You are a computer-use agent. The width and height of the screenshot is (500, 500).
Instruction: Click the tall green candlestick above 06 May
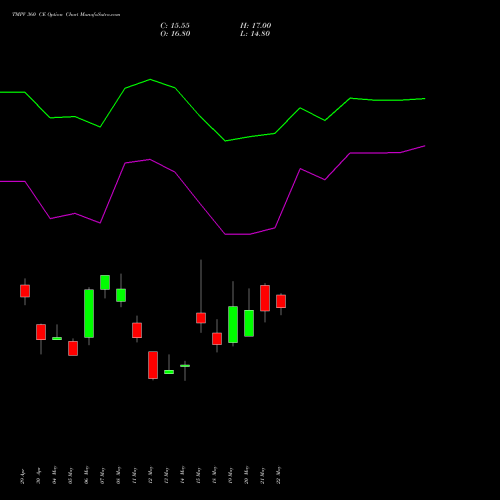coord(89,313)
